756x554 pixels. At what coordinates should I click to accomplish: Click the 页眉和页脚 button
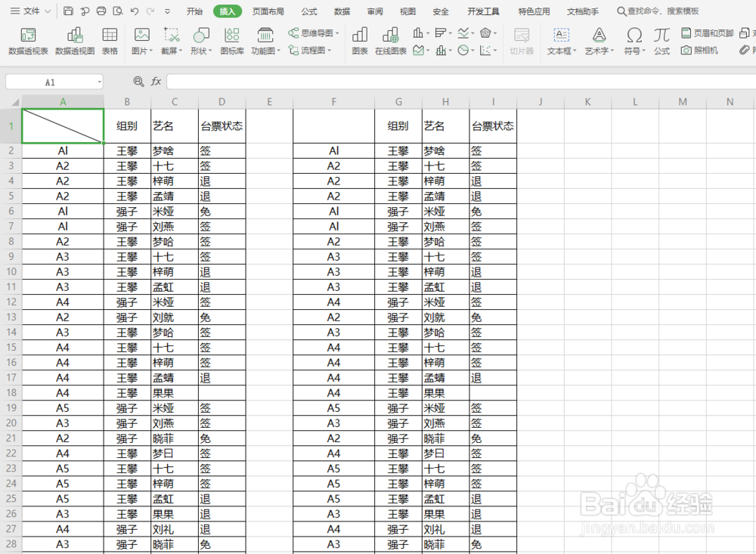(x=708, y=32)
